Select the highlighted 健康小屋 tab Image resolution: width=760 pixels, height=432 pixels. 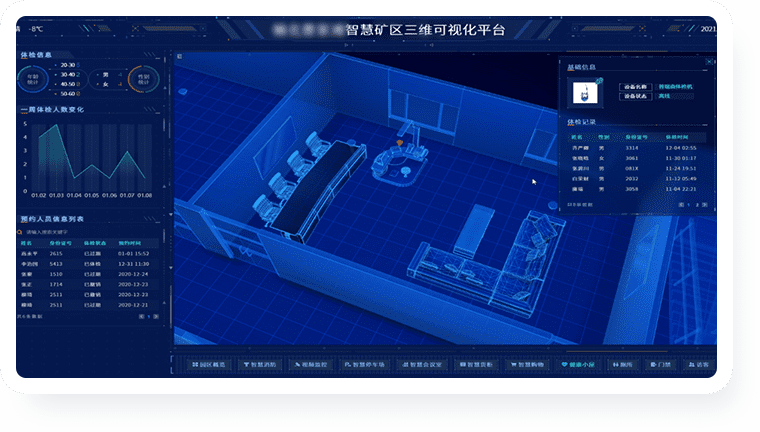pyautogui.click(x=578, y=365)
